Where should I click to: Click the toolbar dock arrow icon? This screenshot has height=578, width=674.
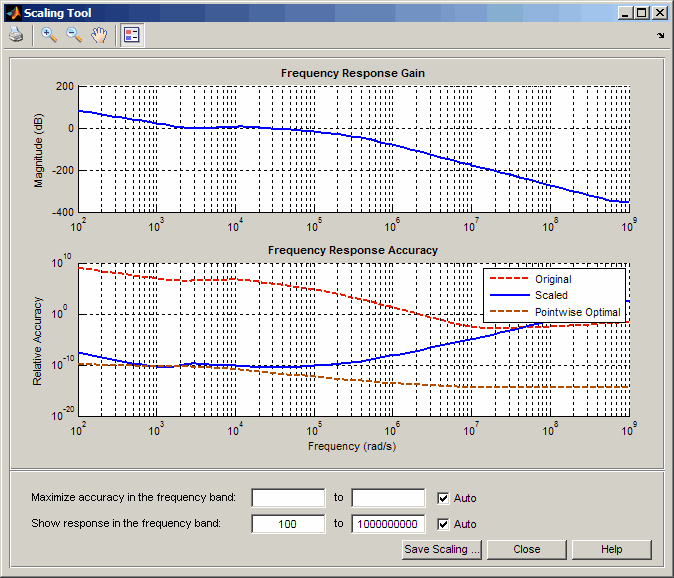660,36
